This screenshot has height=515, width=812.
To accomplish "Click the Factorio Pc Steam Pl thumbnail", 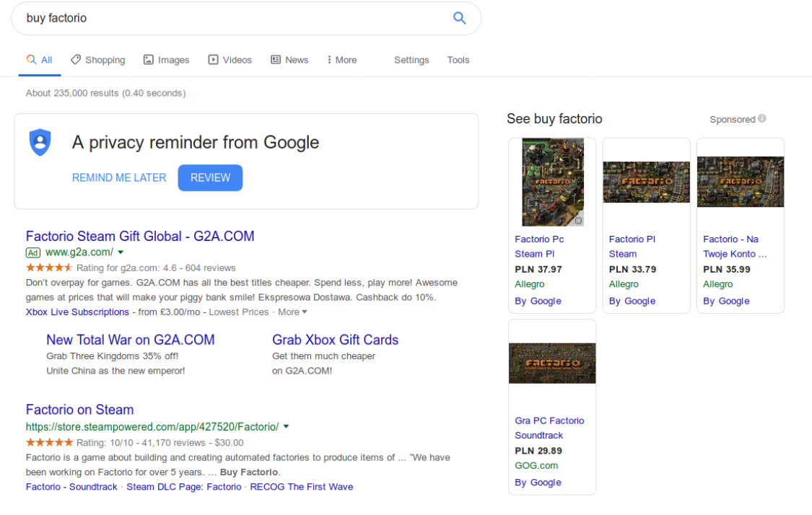I will 552,182.
